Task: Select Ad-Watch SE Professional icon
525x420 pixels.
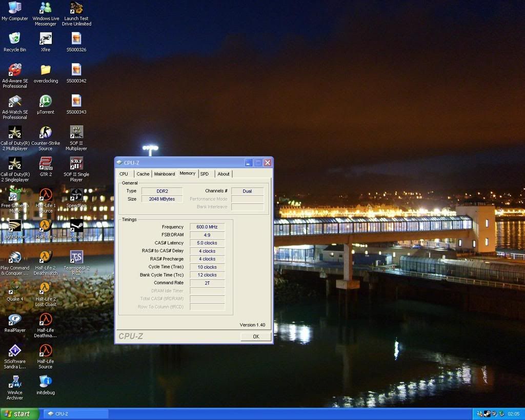Action: pos(15,107)
